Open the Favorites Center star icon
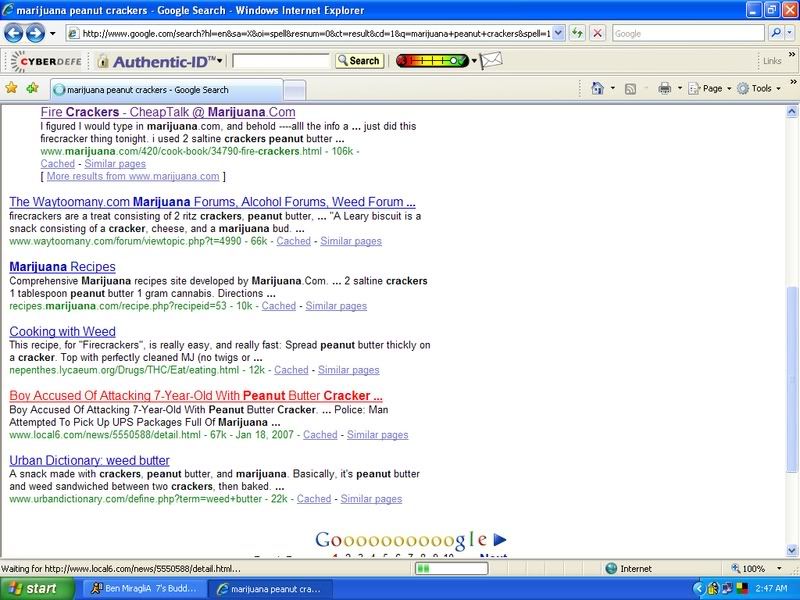This screenshot has height=600, width=800. (x=11, y=88)
